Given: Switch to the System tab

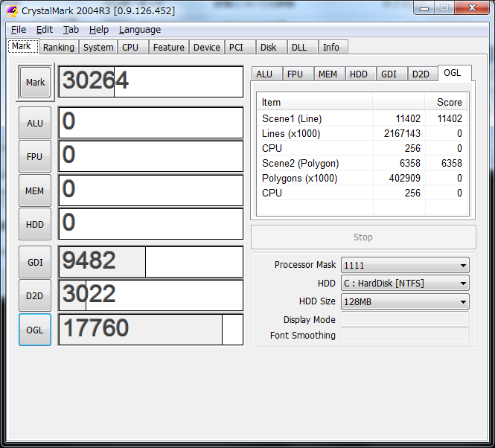Looking at the screenshot, I should coord(98,48).
